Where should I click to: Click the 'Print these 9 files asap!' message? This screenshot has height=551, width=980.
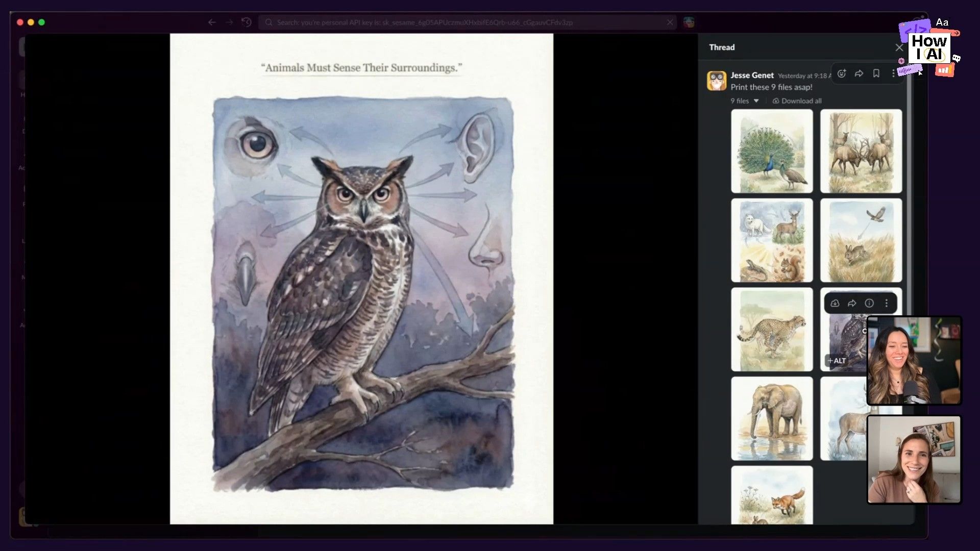pos(771,87)
